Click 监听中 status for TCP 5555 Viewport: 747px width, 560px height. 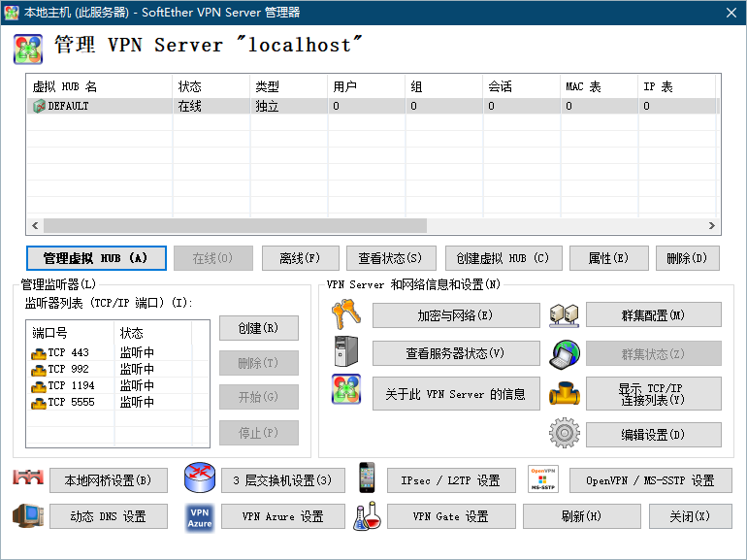137,402
